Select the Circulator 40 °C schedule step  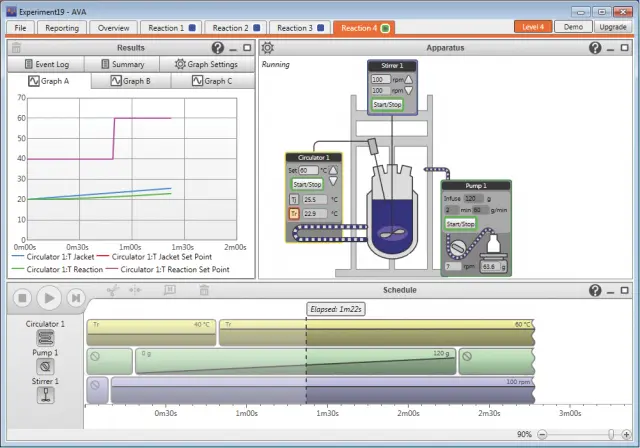[151, 333]
